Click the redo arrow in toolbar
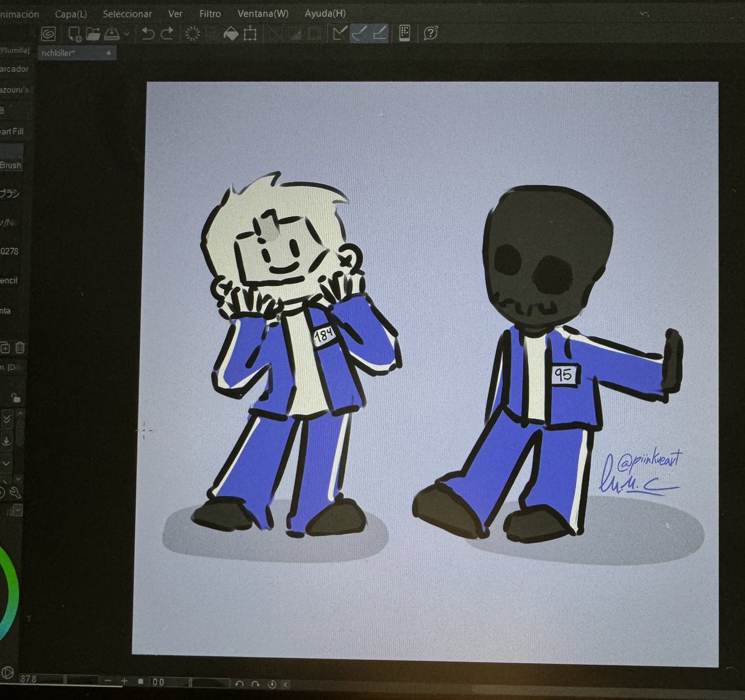Image resolution: width=745 pixels, height=700 pixels. [x=167, y=34]
